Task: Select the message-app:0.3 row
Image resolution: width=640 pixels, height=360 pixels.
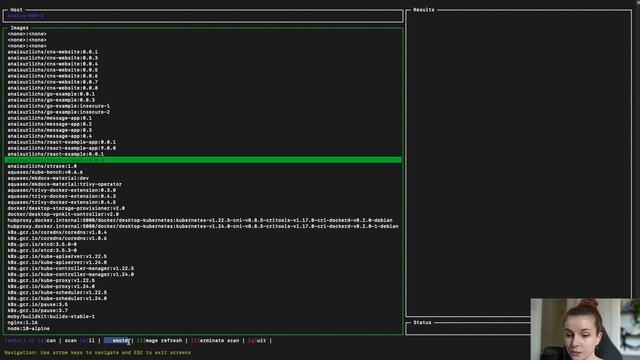Action: pos(50,130)
